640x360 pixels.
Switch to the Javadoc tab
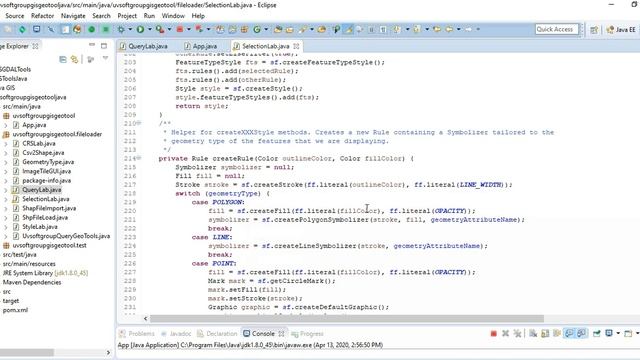[176, 333]
